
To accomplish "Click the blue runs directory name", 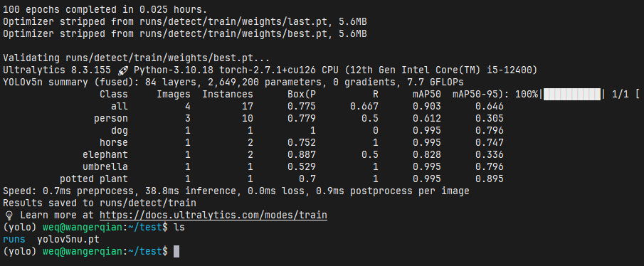I will [x=14, y=239].
